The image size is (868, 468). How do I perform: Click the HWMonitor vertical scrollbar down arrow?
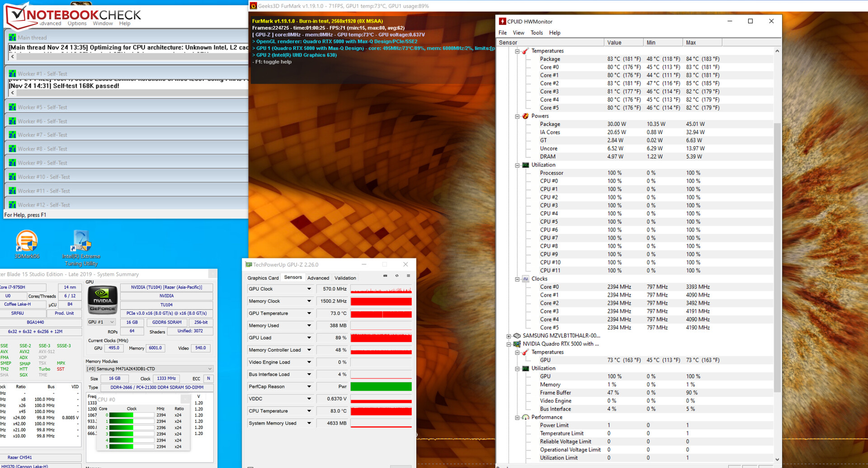[777, 459]
